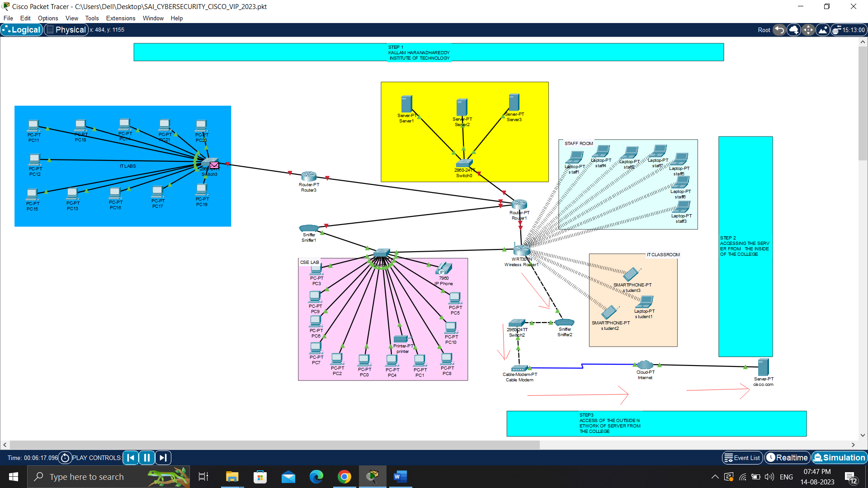Pause playback in Play Controls
The height and width of the screenshot is (488, 868).
[146, 458]
